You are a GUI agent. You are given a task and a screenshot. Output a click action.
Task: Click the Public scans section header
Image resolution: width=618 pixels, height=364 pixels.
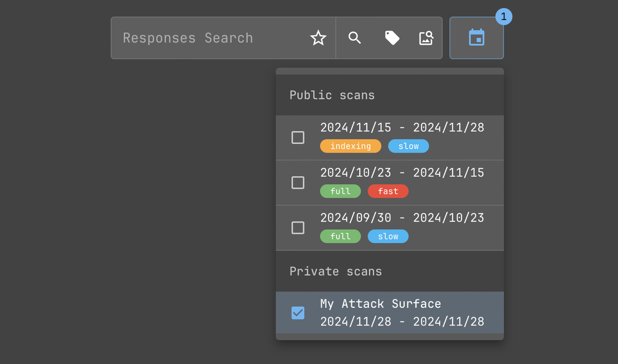[x=332, y=95]
